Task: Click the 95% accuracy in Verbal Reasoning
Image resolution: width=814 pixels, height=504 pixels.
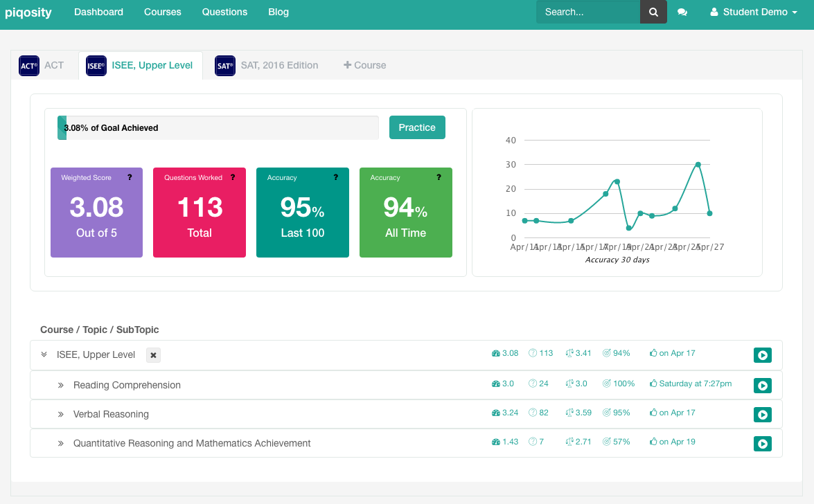Action: (x=616, y=413)
